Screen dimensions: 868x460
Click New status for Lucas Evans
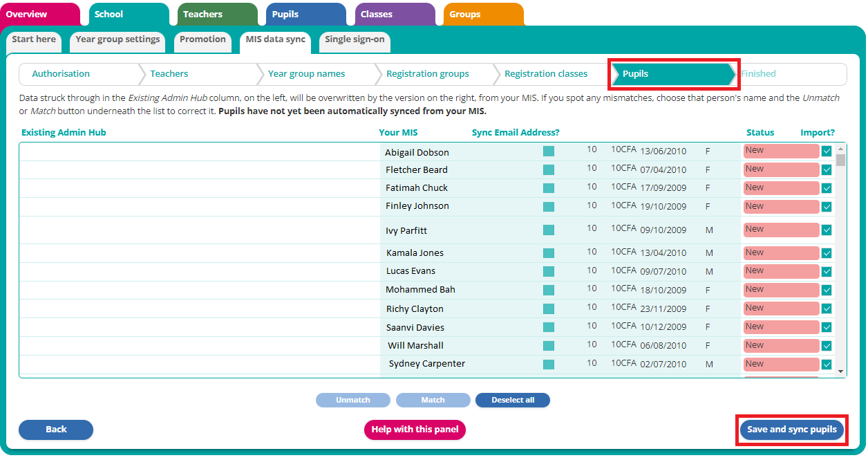pyautogui.click(x=781, y=271)
